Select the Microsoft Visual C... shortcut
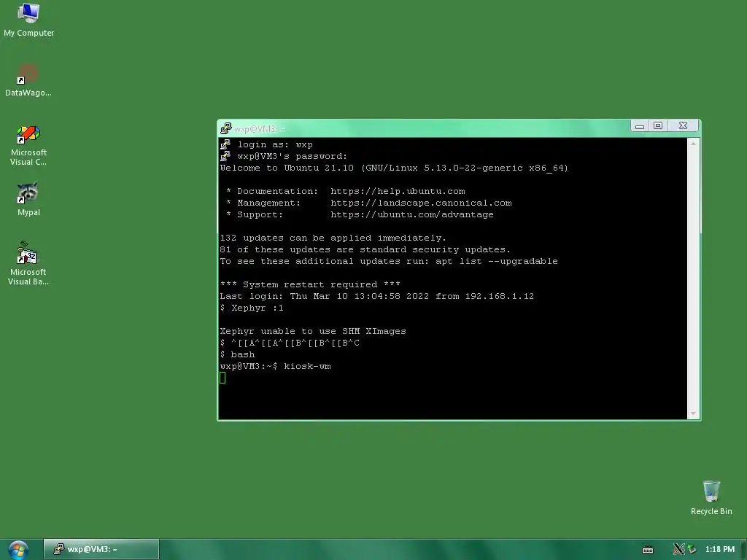Viewport: 747px width, 560px height. (28, 146)
